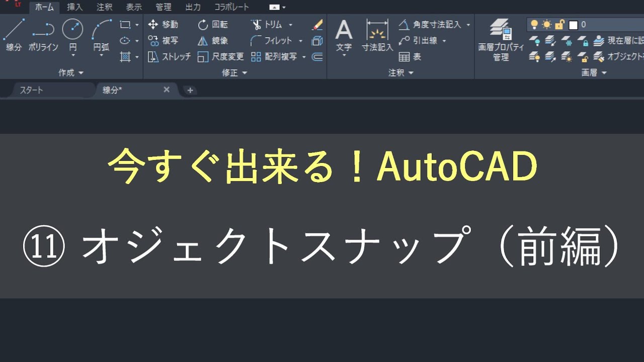This screenshot has width=644, height=362.
Task: Select the 角度寸法記入 angular dimension tool
Action: pyautogui.click(x=431, y=25)
